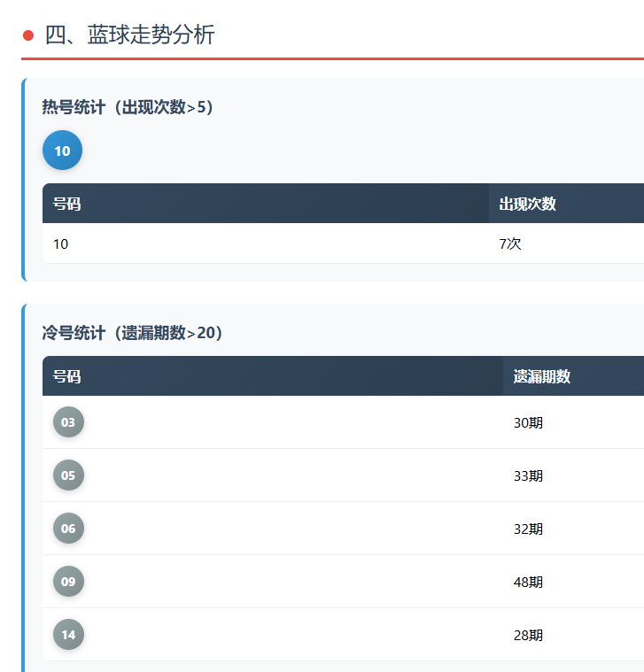644x672 pixels.
Task: Click the 7次 count cell
Action: (510, 243)
